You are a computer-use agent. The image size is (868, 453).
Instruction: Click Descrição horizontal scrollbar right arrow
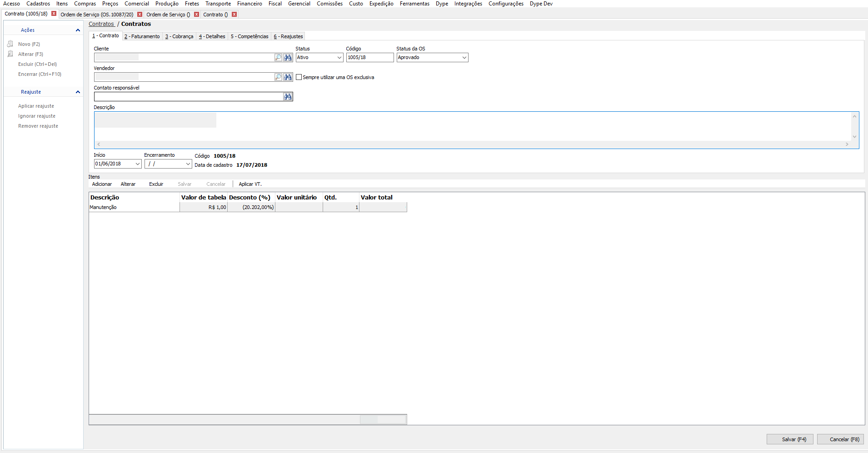coord(847,144)
